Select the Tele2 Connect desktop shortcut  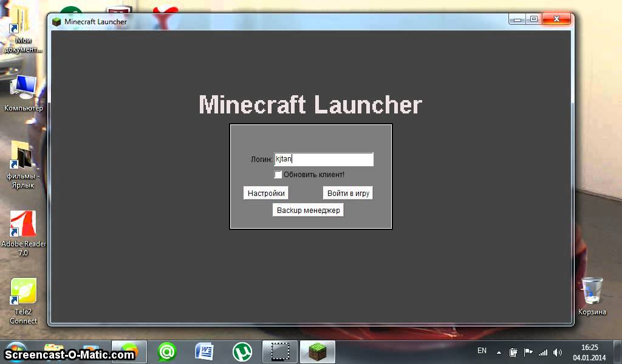[x=24, y=301]
